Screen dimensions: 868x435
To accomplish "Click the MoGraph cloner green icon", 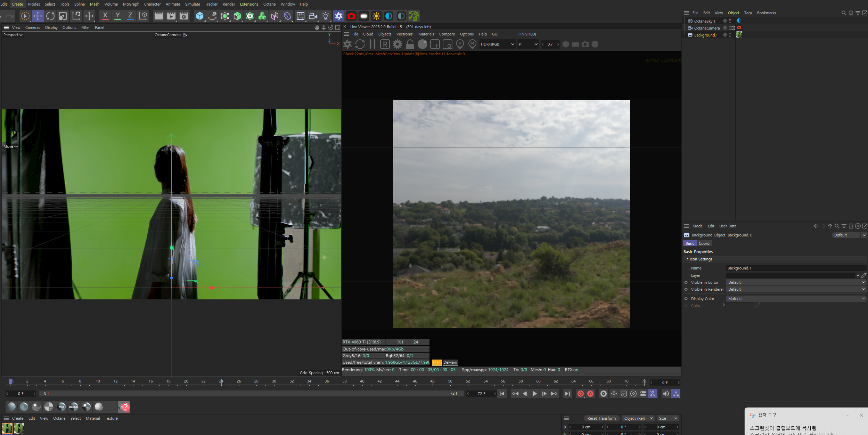I will click(250, 16).
